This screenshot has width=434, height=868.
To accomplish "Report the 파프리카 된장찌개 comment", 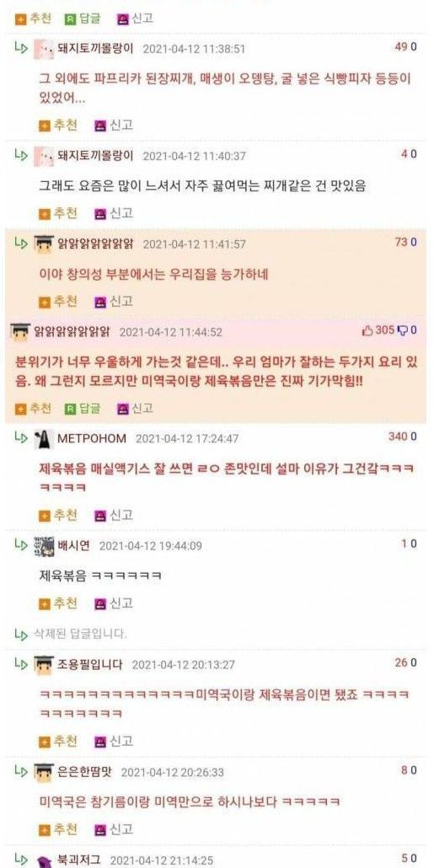I will click(x=114, y=125).
